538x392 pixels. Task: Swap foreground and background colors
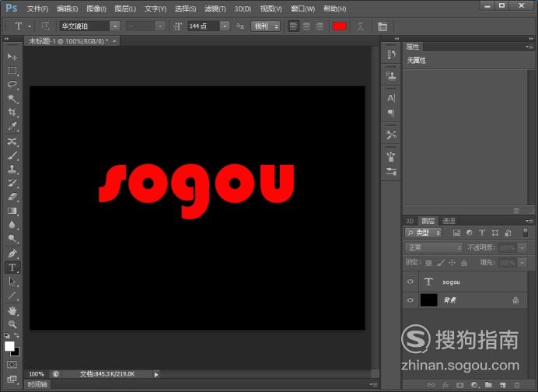(x=16, y=335)
